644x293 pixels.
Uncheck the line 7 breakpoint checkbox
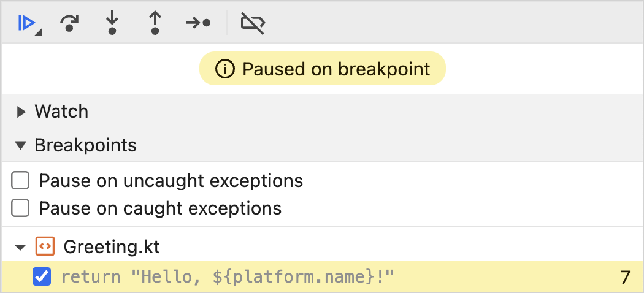[x=41, y=277]
